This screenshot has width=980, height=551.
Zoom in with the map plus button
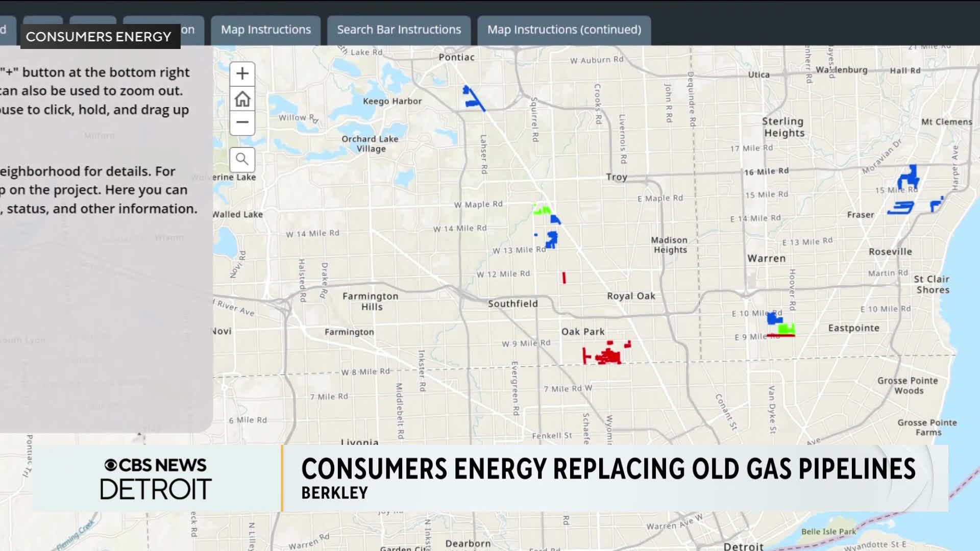242,74
